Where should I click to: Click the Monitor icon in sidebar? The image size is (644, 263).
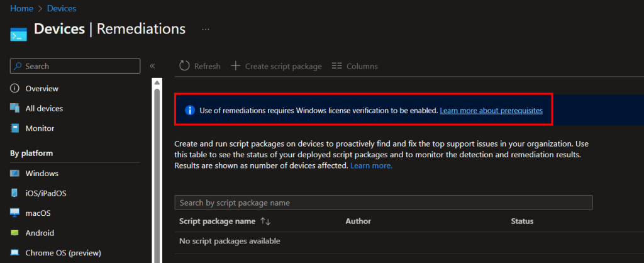(15, 128)
